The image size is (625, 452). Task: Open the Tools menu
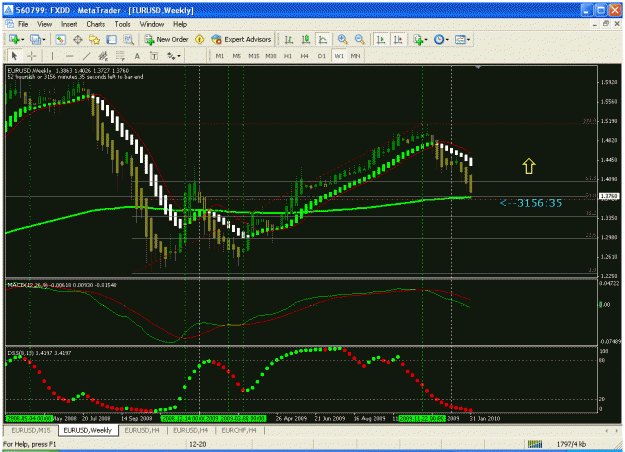[x=122, y=24]
